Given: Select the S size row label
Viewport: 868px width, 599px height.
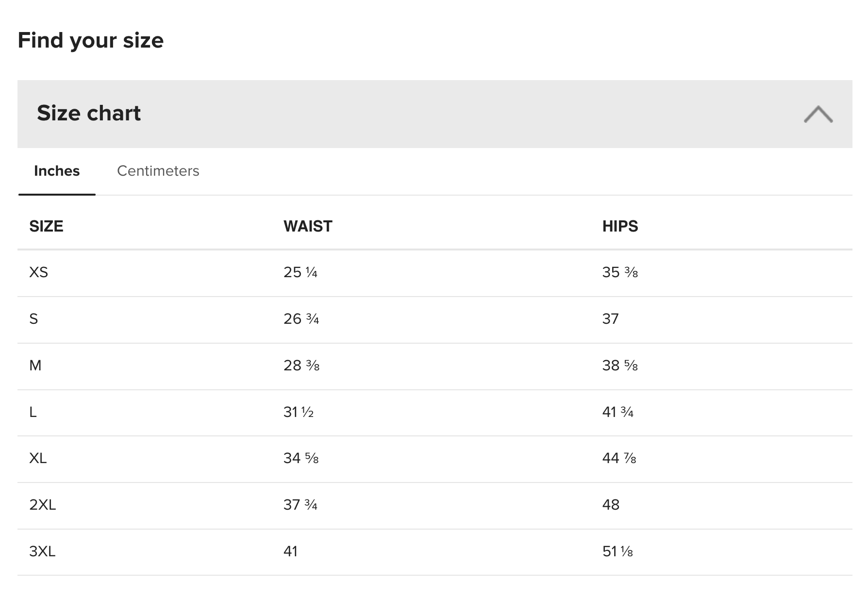Looking at the screenshot, I should (x=33, y=319).
